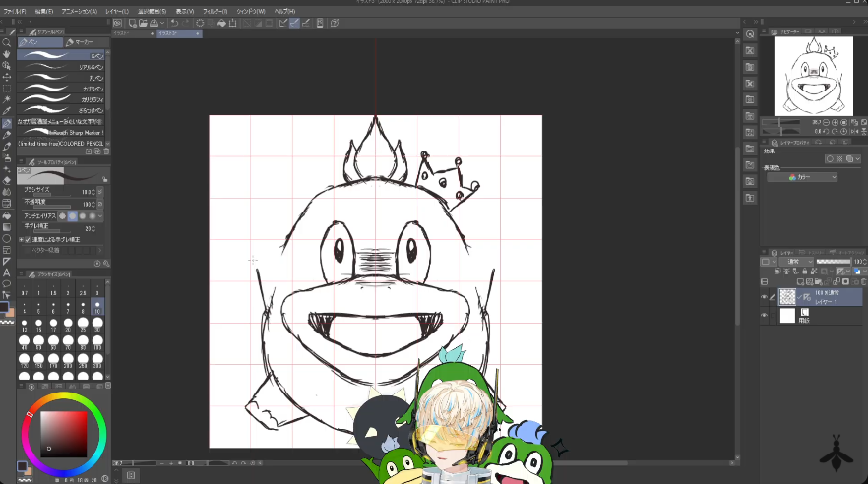Select the Fill bucket tool
Image resolution: width=868 pixels, height=484 pixels.
(7, 215)
